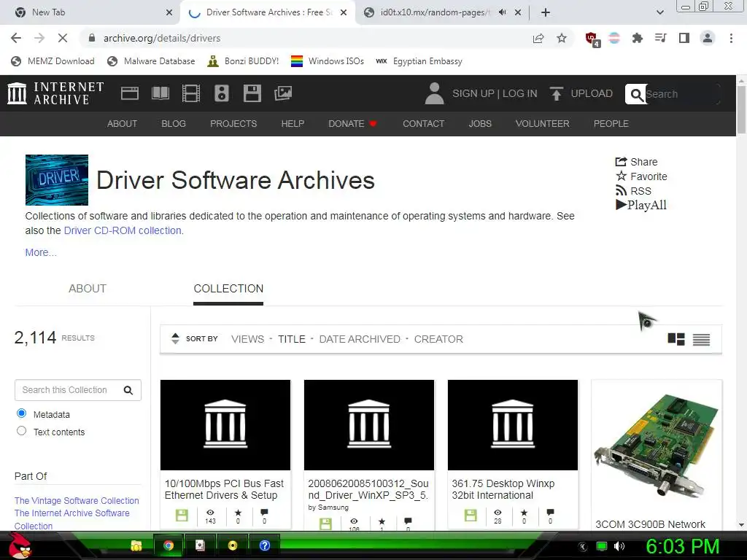747x560 pixels.
Task: Open the RSS feed link
Action: point(633,191)
